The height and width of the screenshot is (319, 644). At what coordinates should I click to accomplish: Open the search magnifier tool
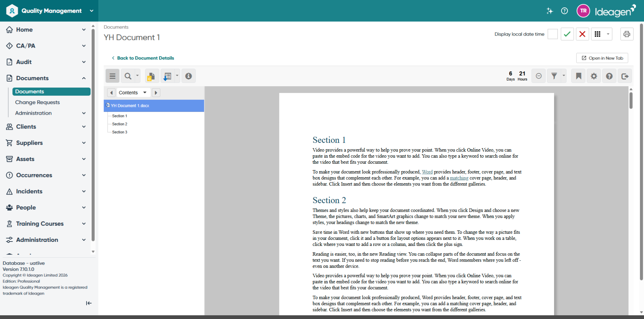128,76
